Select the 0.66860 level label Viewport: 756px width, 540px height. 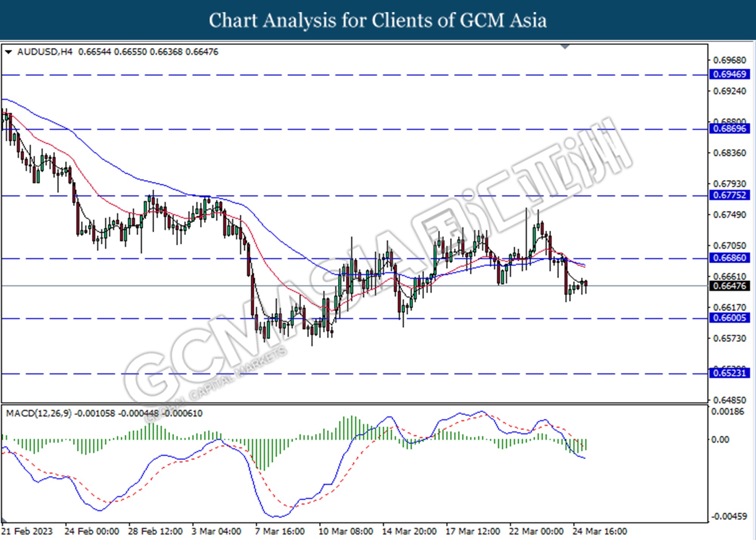730,258
